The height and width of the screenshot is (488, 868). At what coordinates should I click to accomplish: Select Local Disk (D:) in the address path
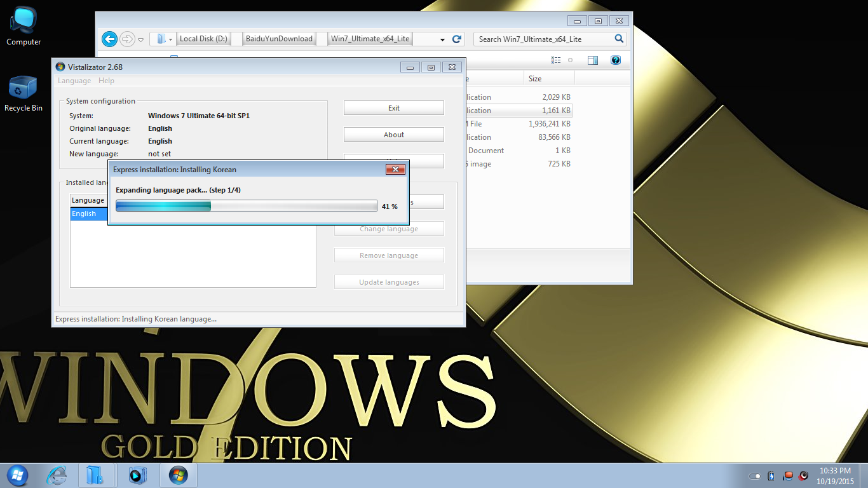coord(203,39)
